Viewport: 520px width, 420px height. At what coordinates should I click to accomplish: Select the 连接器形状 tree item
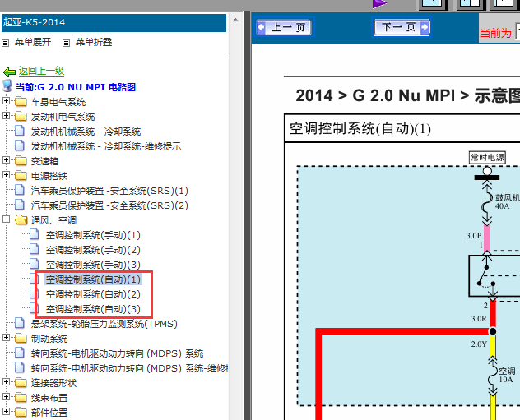53,383
